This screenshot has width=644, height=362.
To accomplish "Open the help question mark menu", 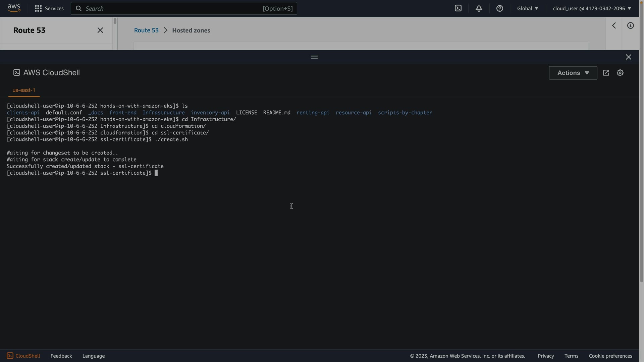I will point(500,8).
